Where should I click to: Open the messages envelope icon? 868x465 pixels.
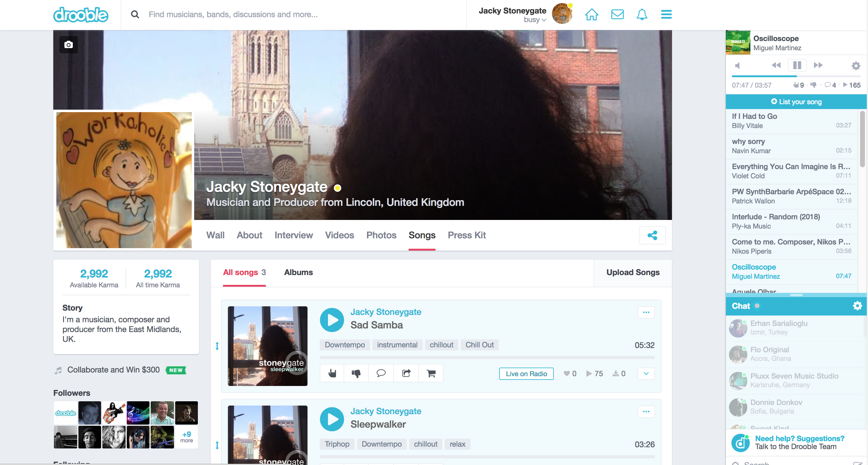pyautogui.click(x=617, y=14)
